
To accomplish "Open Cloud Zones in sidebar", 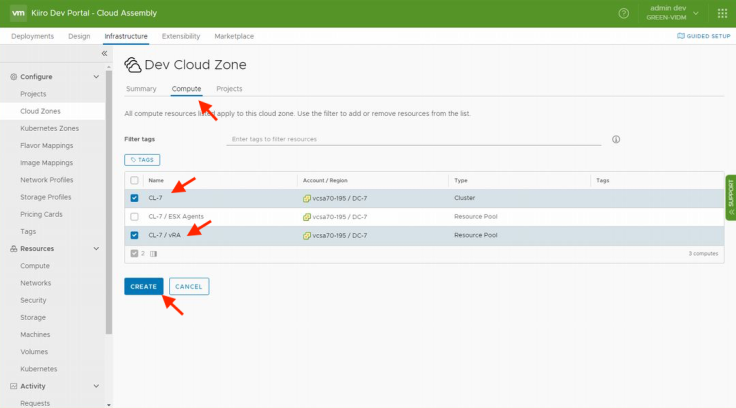I will click(40, 111).
